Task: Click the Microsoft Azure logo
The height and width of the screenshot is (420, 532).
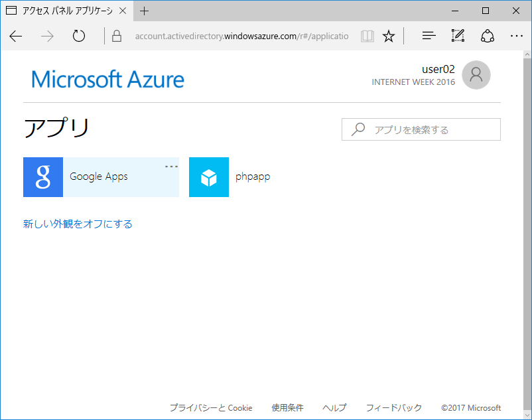Action: click(x=107, y=78)
